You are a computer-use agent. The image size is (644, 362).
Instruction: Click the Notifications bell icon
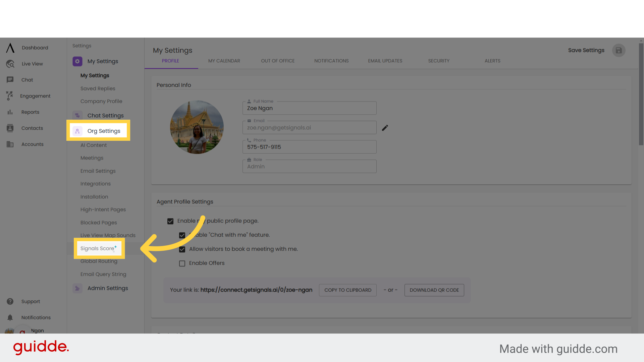click(10, 317)
